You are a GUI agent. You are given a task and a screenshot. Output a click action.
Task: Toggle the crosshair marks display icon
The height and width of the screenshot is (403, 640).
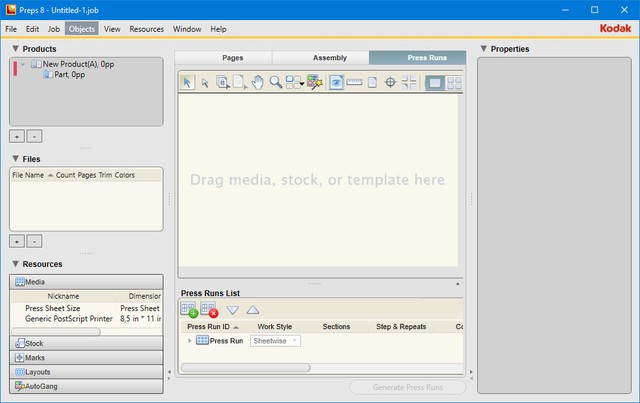click(390, 82)
